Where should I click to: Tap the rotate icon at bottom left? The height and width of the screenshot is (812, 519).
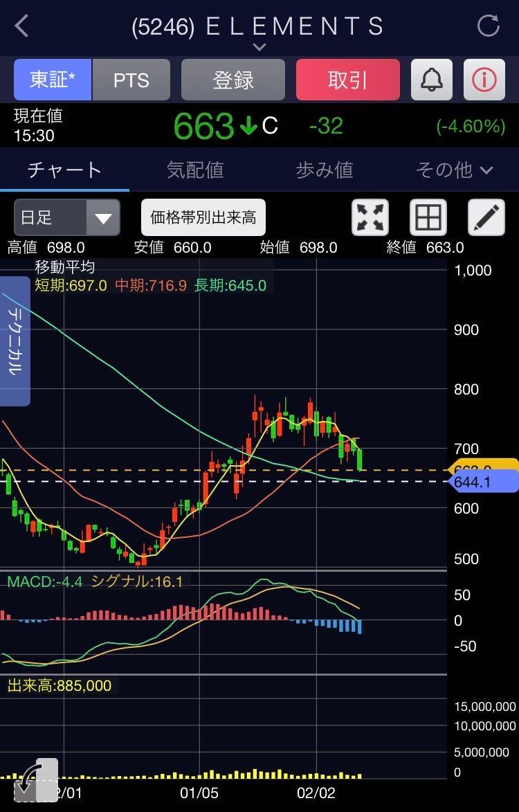tap(35, 781)
